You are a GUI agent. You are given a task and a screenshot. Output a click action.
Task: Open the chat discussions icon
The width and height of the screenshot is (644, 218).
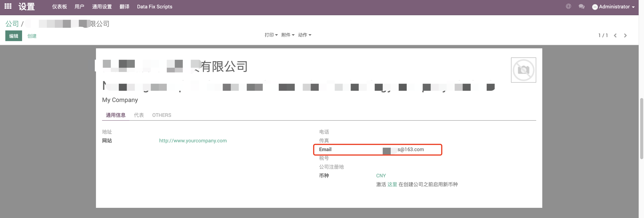point(582,7)
